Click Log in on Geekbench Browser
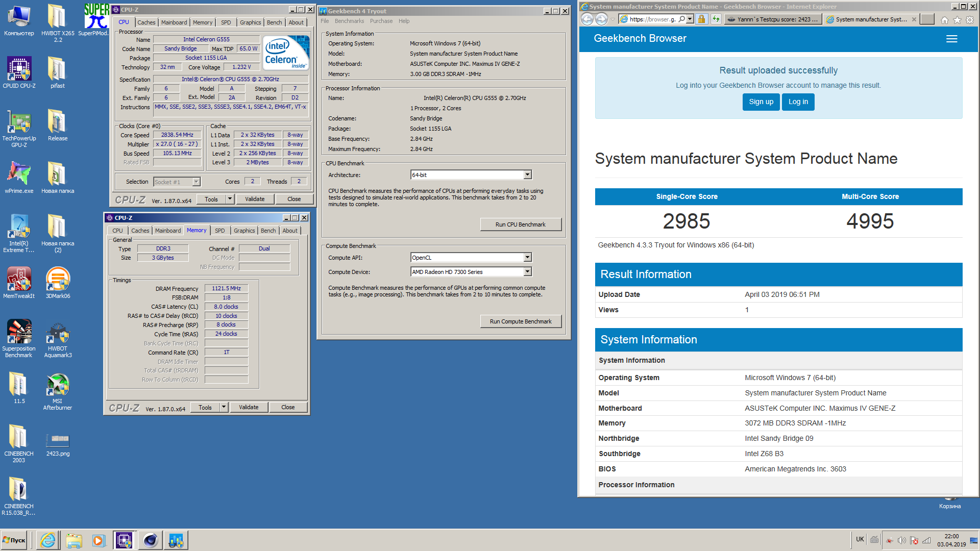Image resolution: width=980 pixels, height=551 pixels. 798,102
